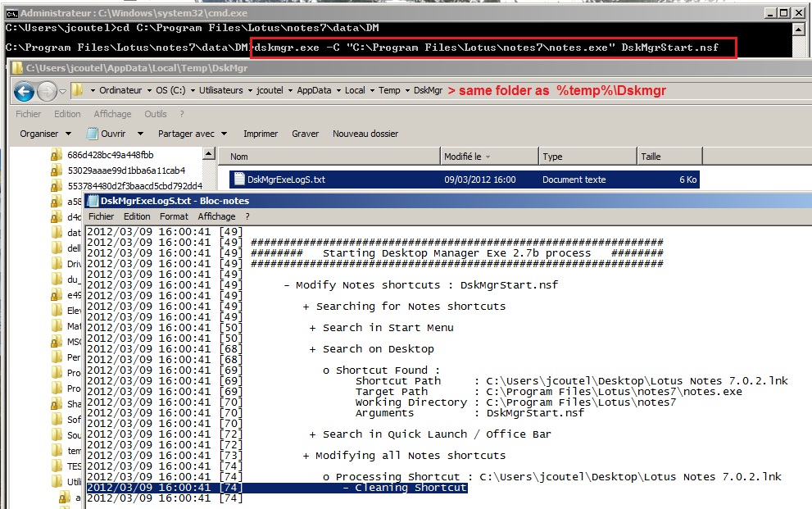Open recent locations dropdown beside the Forward arrow
Screen dimensions: 812x509
point(62,92)
